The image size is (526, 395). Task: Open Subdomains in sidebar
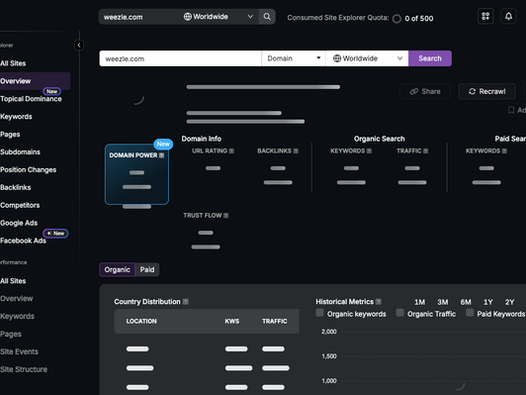20,152
